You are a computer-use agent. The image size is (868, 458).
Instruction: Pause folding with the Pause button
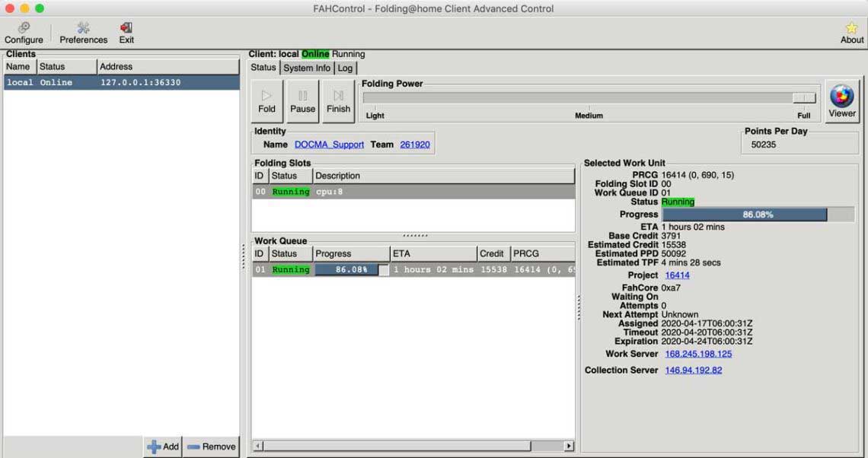tap(302, 101)
